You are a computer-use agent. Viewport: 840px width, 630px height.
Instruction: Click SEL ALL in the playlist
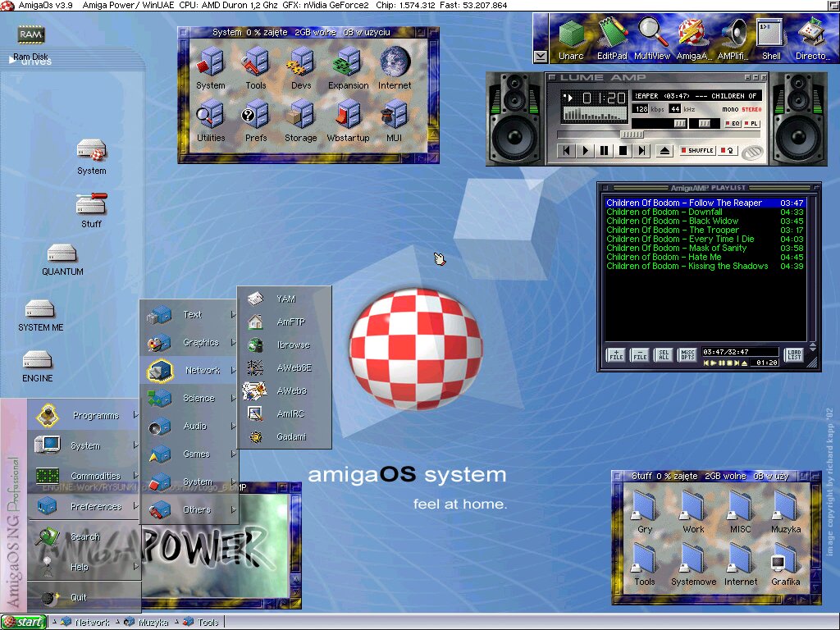(663, 354)
